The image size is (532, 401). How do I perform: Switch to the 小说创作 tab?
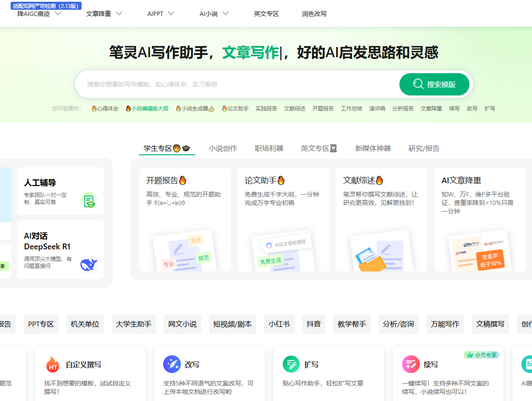[x=223, y=148]
